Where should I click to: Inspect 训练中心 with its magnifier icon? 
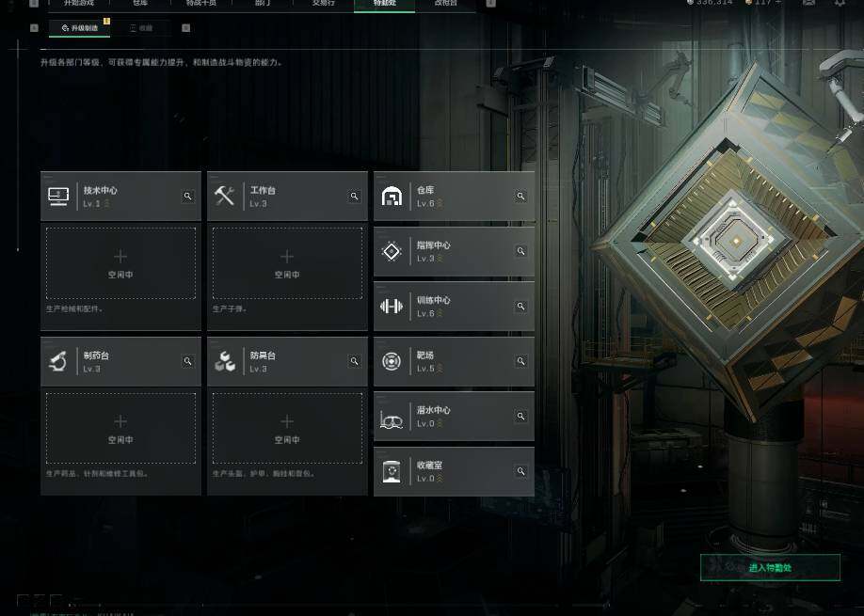tap(520, 306)
